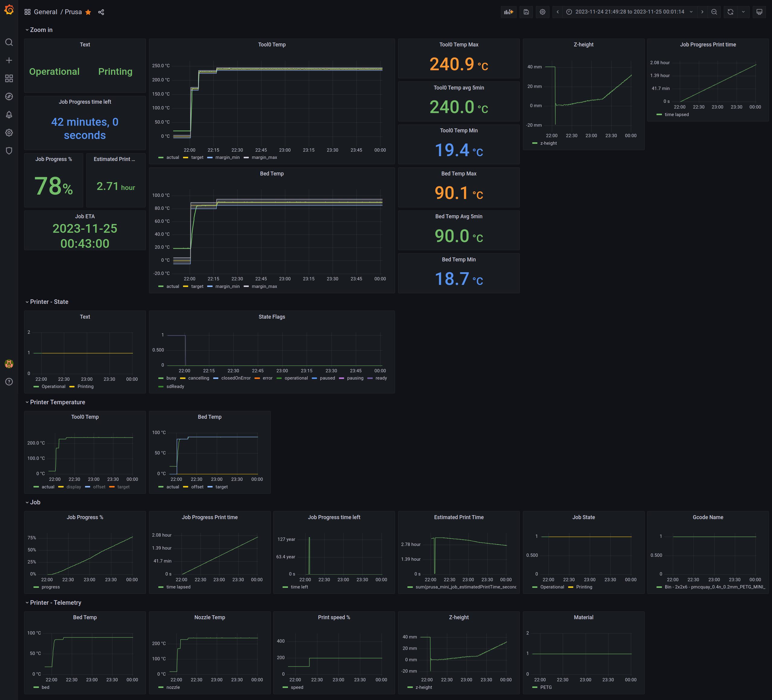Open the Nozzle Temp panel title
Viewport: 772px width, 700px height.
coord(210,617)
